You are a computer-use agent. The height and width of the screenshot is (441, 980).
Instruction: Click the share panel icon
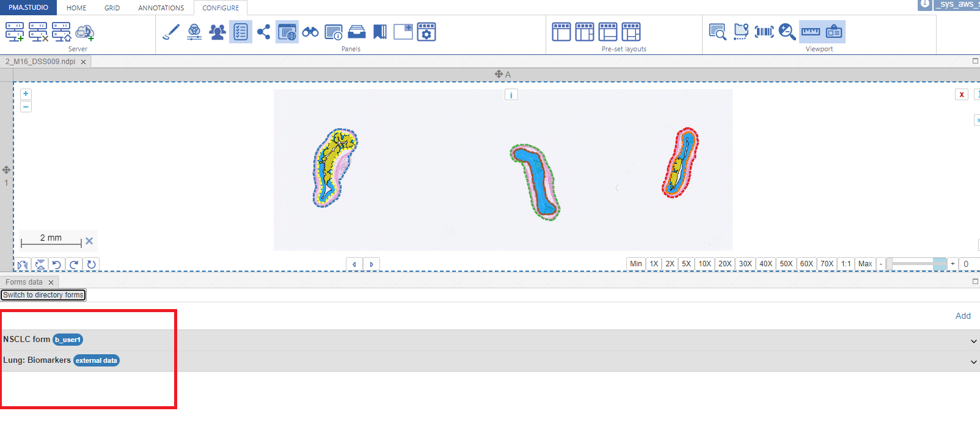pos(263,32)
